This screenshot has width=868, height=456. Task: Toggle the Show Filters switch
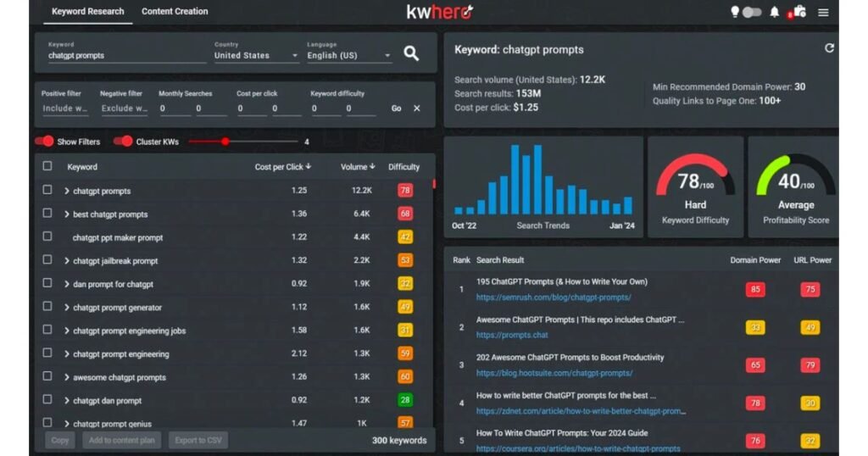coord(44,141)
